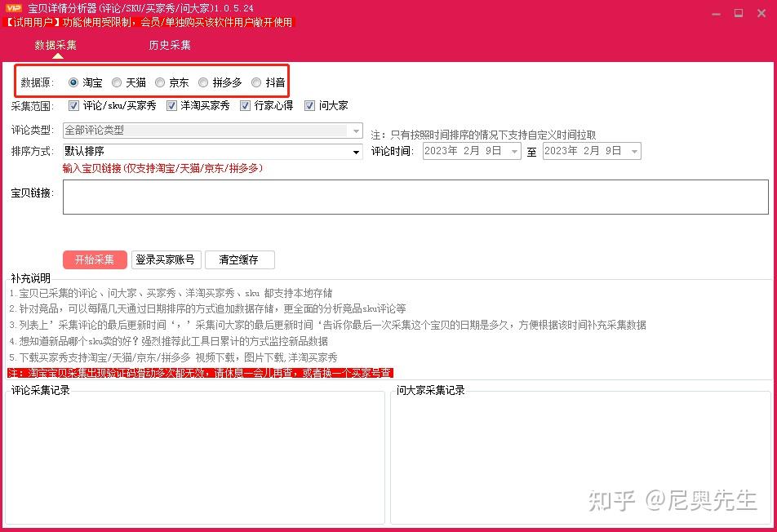The width and height of the screenshot is (777, 532).
Task: Close the analyzer window
Action: tap(761, 13)
